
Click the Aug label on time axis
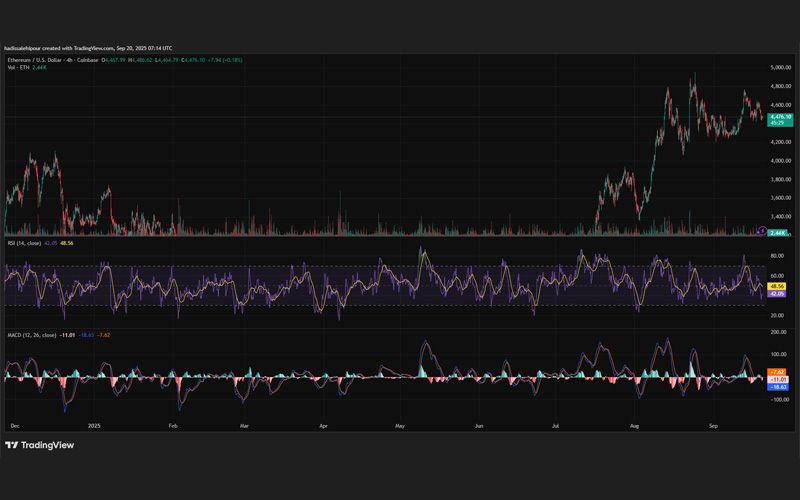(x=635, y=426)
